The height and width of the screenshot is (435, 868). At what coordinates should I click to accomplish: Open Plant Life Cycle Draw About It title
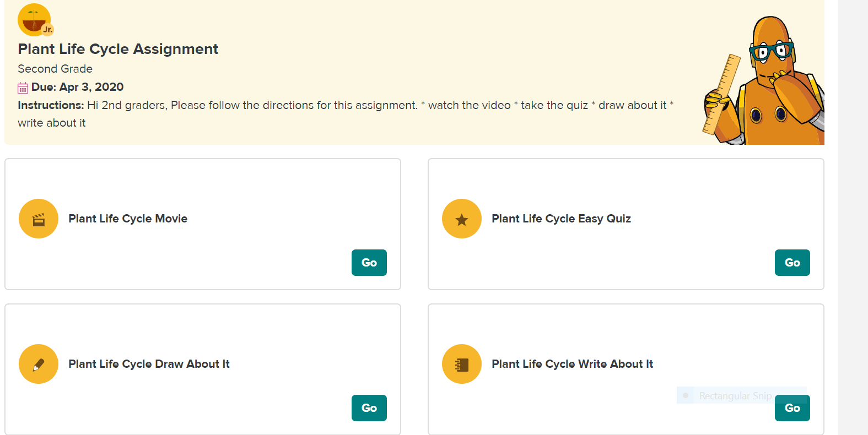tap(149, 364)
